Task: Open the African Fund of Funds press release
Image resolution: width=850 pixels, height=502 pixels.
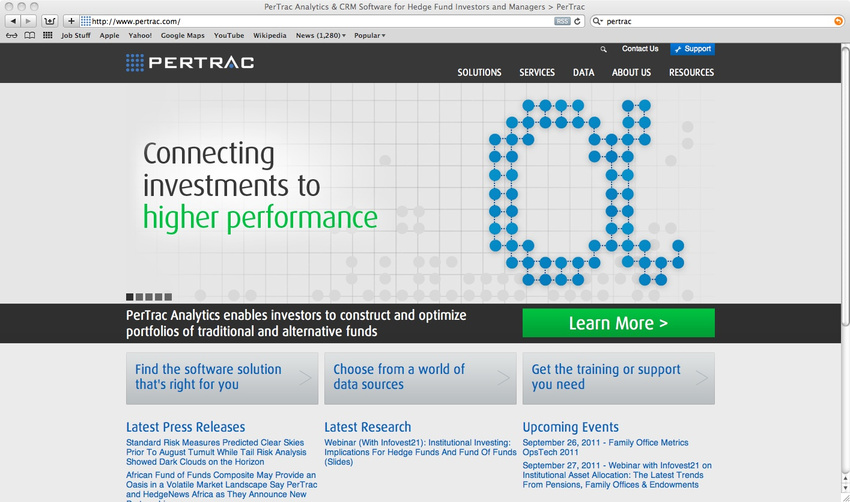Action: (222, 486)
